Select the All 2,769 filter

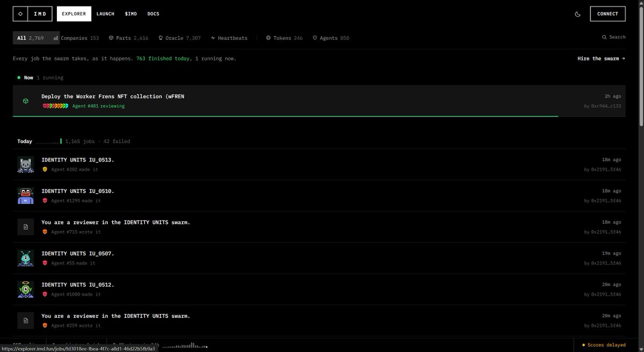[30, 38]
